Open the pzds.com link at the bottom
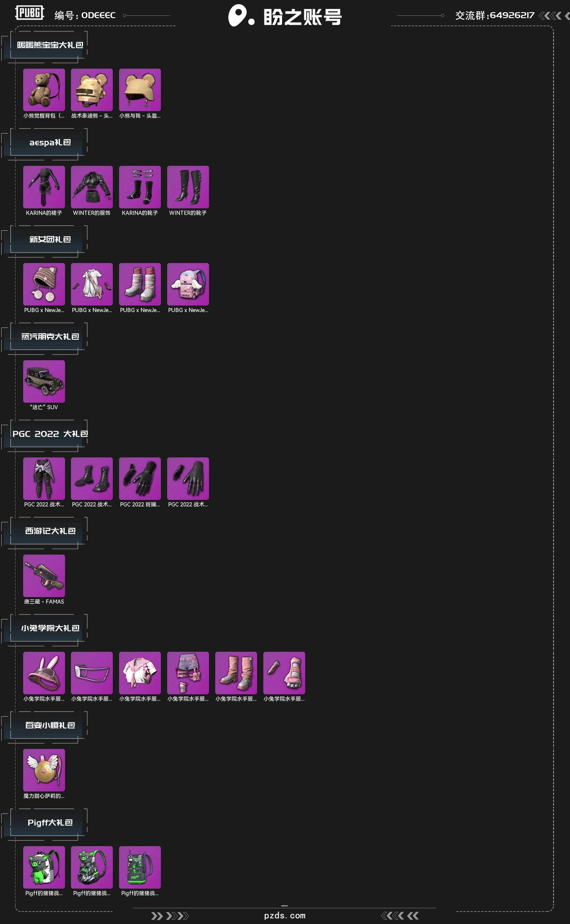 [285, 915]
